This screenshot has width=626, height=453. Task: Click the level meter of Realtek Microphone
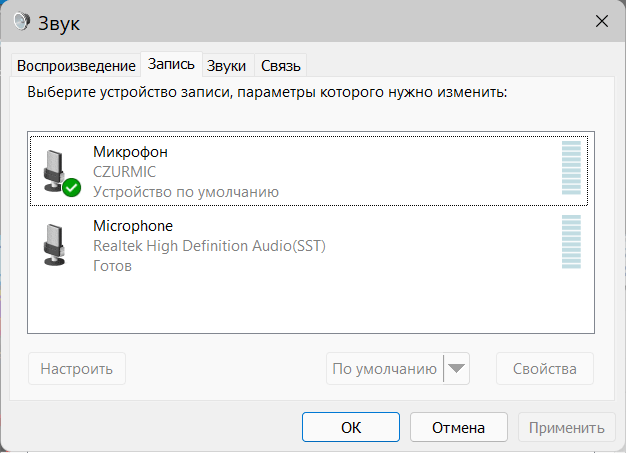(x=571, y=243)
